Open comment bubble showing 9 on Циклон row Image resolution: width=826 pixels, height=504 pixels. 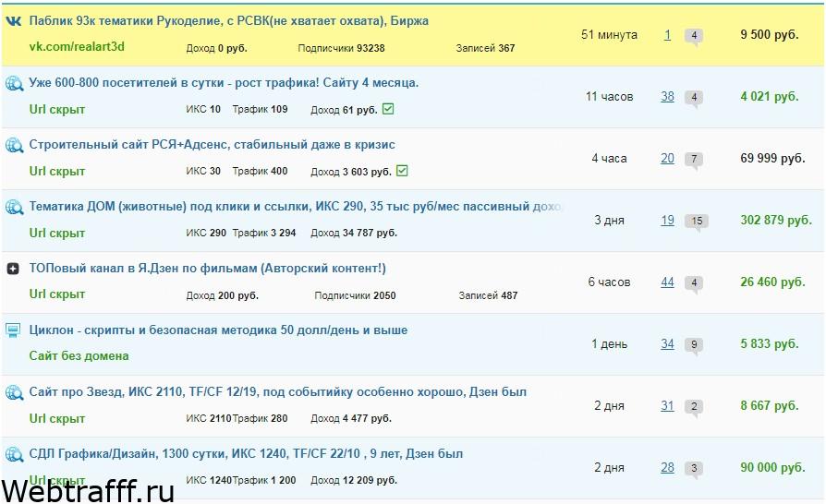click(694, 345)
